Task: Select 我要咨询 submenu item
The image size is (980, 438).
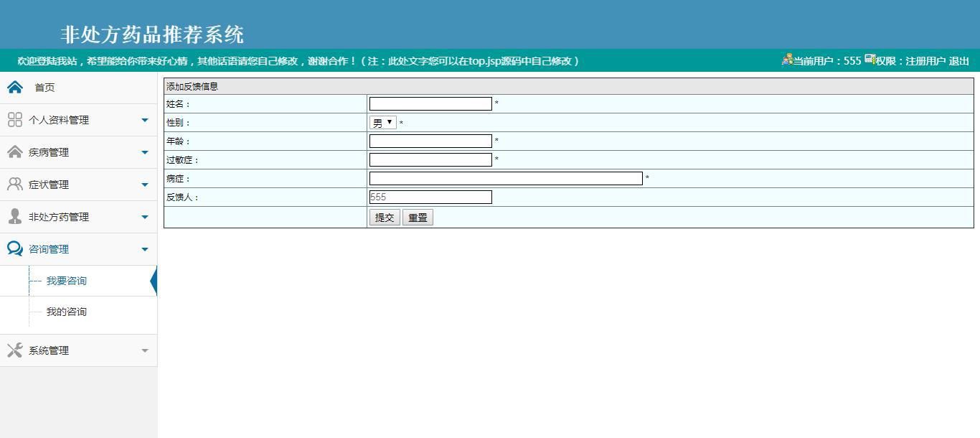Action: tap(67, 281)
